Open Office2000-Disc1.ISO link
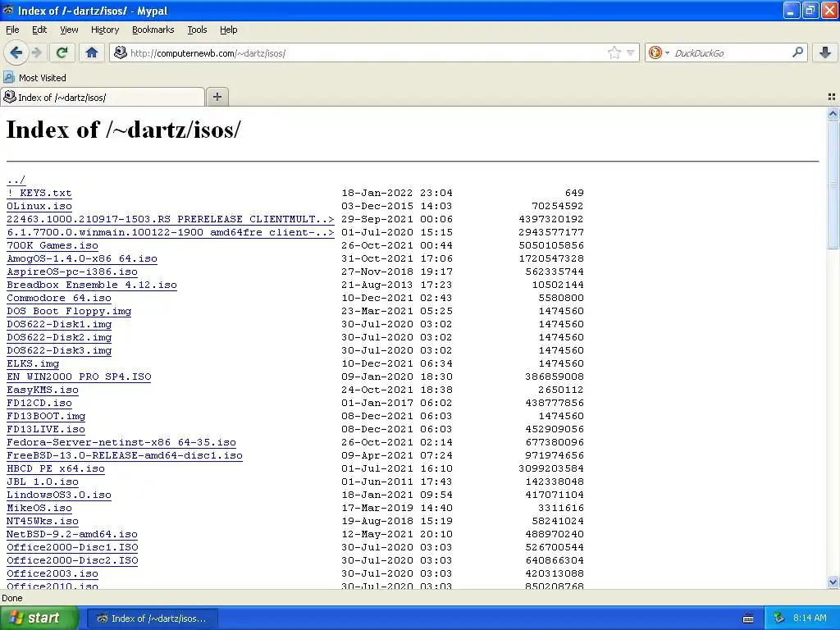The height and width of the screenshot is (630, 840). click(x=72, y=547)
